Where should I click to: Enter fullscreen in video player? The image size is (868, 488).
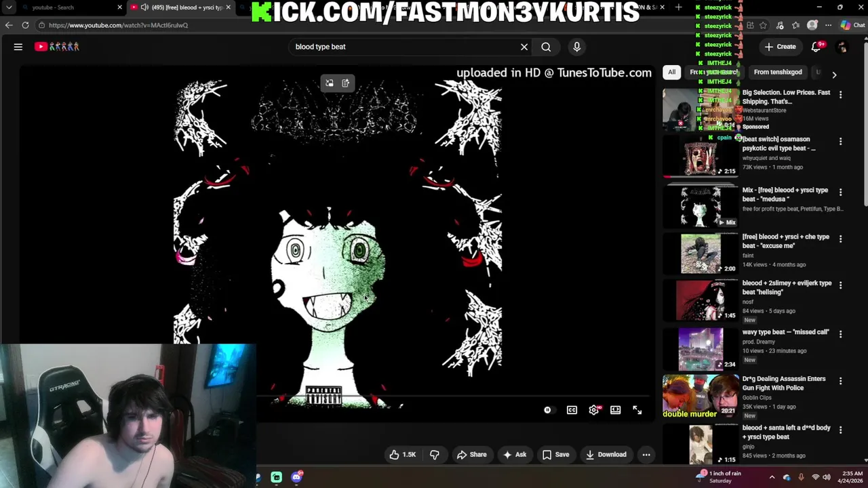[x=637, y=410]
